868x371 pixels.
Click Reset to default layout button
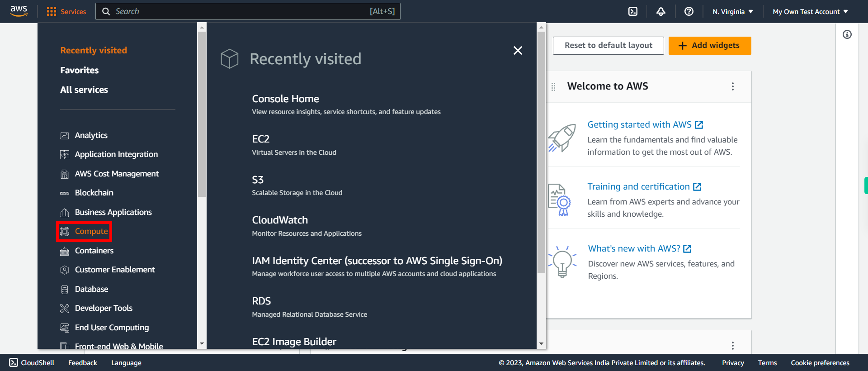pos(608,45)
